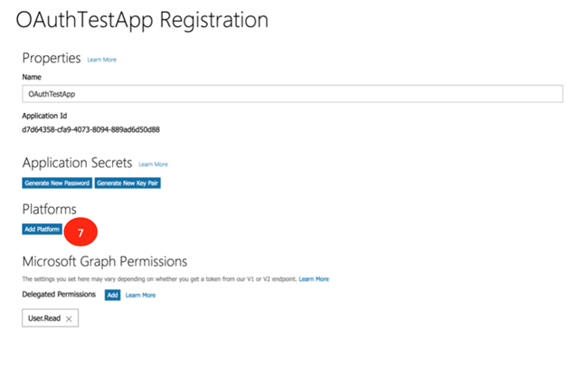Click the Application Id GUID value

[x=90, y=129]
